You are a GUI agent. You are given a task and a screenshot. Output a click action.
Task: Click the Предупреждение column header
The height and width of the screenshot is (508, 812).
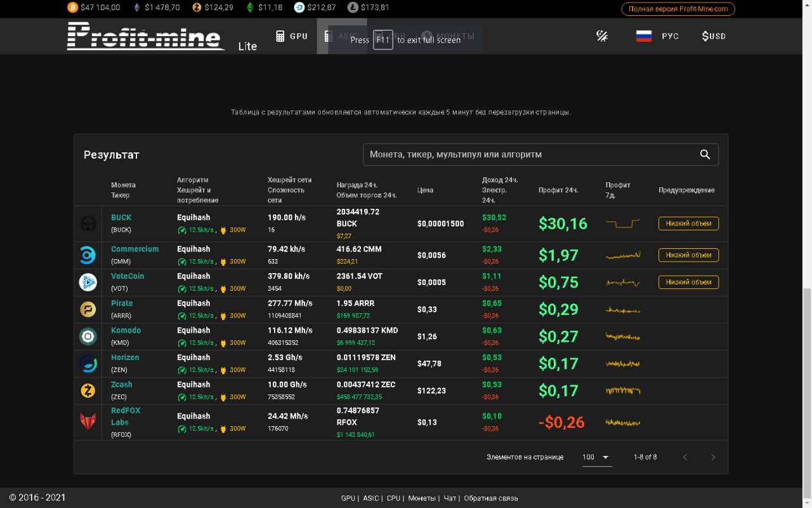[686, 190]
